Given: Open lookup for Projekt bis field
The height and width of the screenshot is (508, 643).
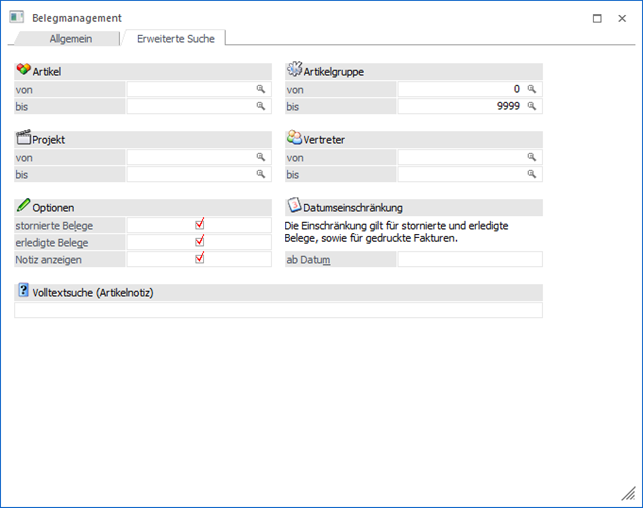Looking at the screenshot, I should (261, 174).
